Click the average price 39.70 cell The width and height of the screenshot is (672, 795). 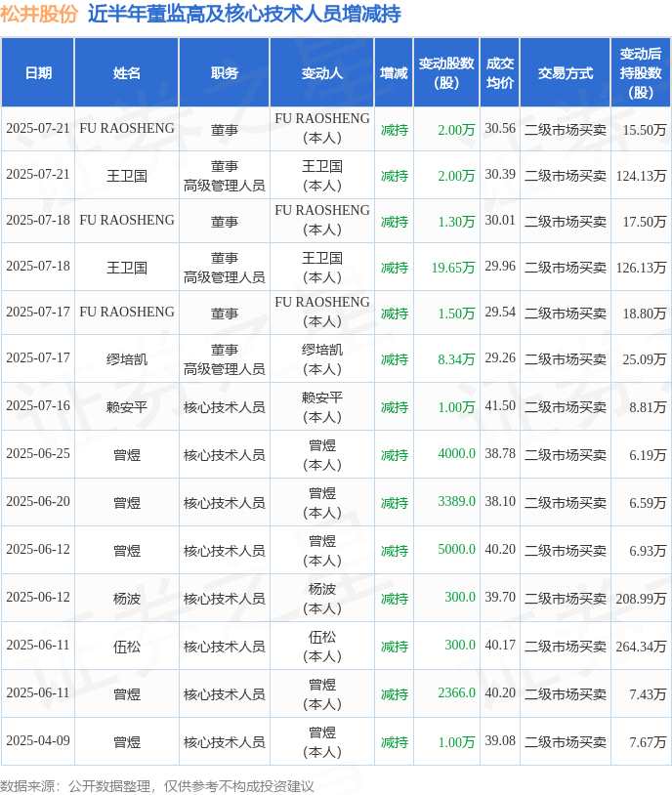(500, 597)
